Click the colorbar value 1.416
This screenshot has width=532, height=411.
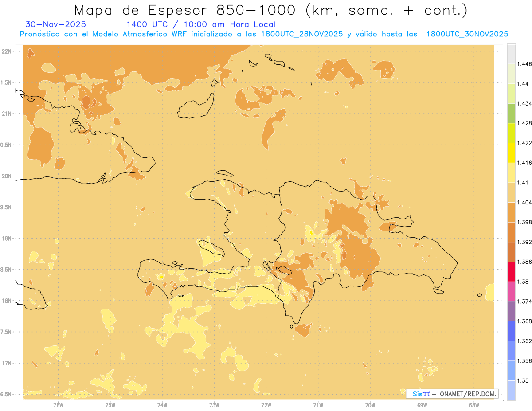click(524, 163)
